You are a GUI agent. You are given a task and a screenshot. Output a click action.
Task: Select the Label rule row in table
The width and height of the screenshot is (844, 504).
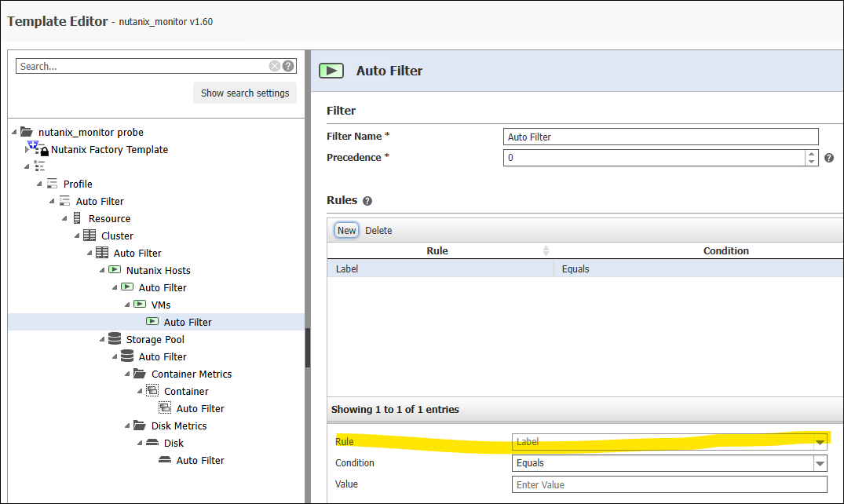[x=585, y=268]
